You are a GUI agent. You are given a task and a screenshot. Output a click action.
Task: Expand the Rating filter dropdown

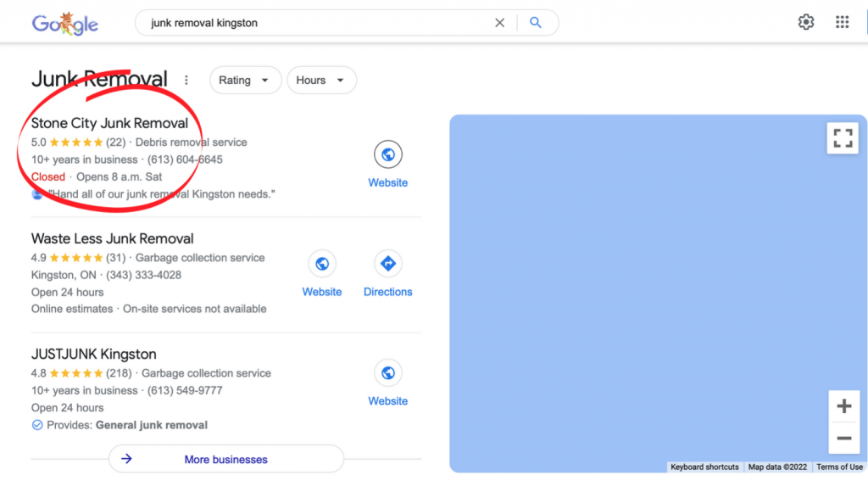245,81
